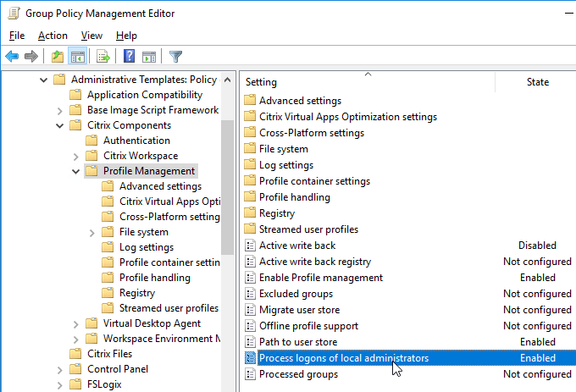Toggle the Show/Hide Console Tree icon

coord(78,57)
